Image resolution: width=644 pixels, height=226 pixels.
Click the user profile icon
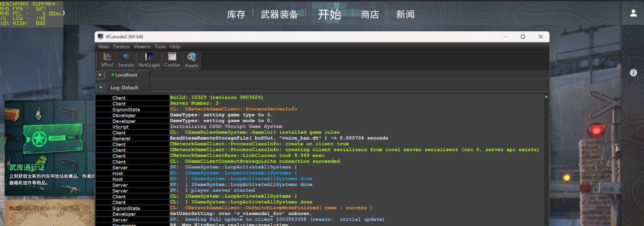pyautogui.click(x=633, y=13)
